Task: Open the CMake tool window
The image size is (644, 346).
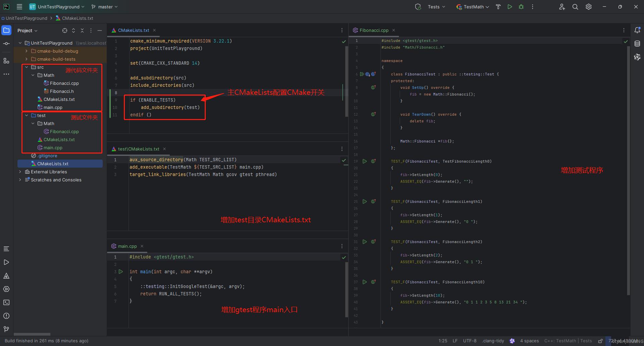Action: point(6,276)
